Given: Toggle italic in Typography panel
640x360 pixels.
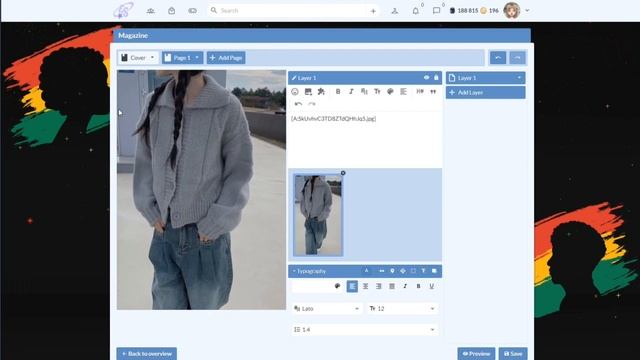Looking at the screenshot, I should pos(405,286).
